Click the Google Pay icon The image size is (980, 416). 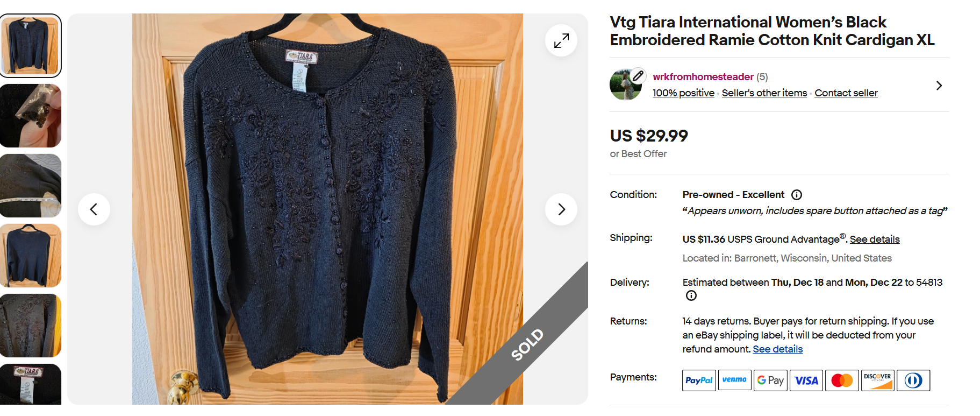pyautogui.click(x=770, y=380)
